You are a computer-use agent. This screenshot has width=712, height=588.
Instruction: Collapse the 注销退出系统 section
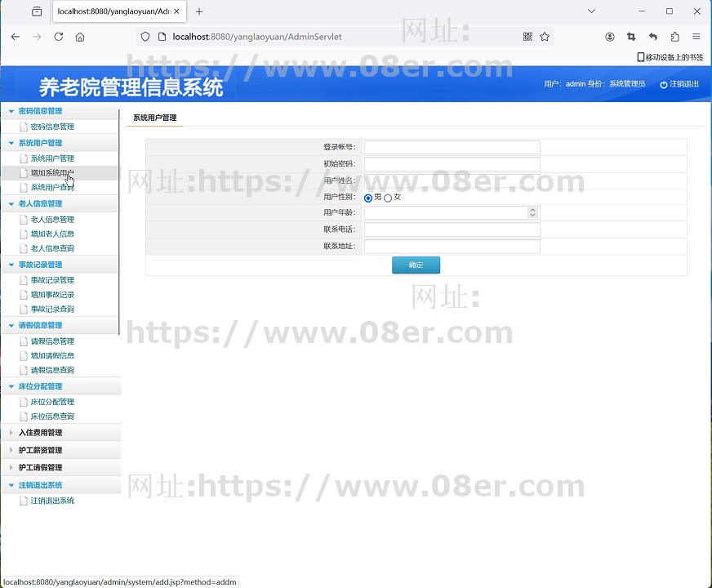pos(11,485)
